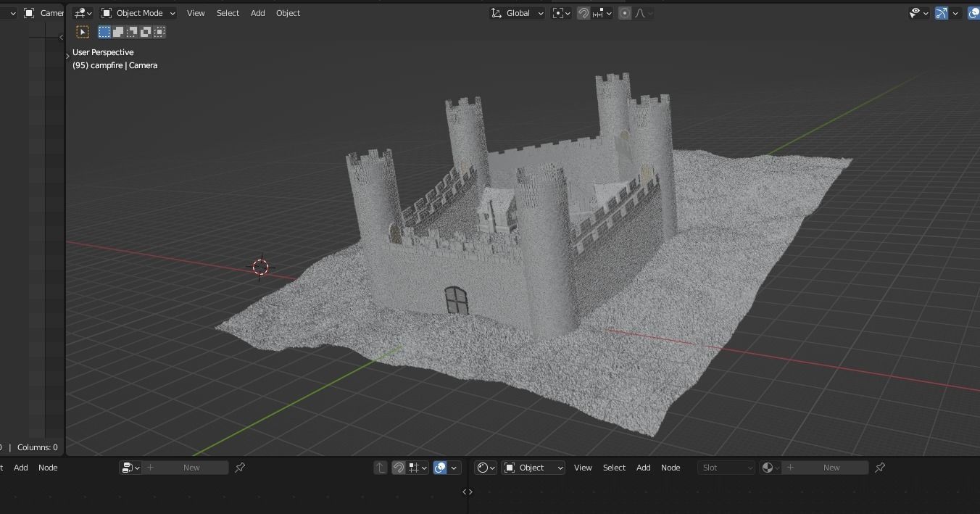
Task: Click the '(95) campfire | Camera' label
Action: coord(115,65)
